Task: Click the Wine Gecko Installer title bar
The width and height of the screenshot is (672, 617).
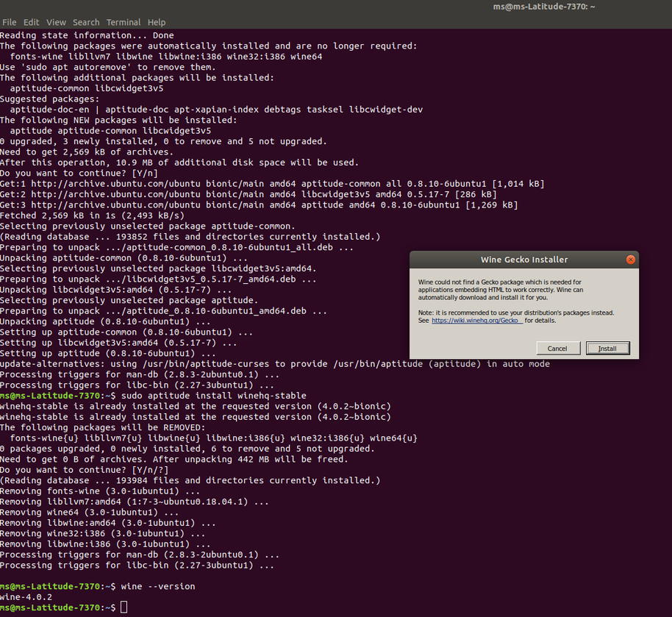Action: [515, 260]
